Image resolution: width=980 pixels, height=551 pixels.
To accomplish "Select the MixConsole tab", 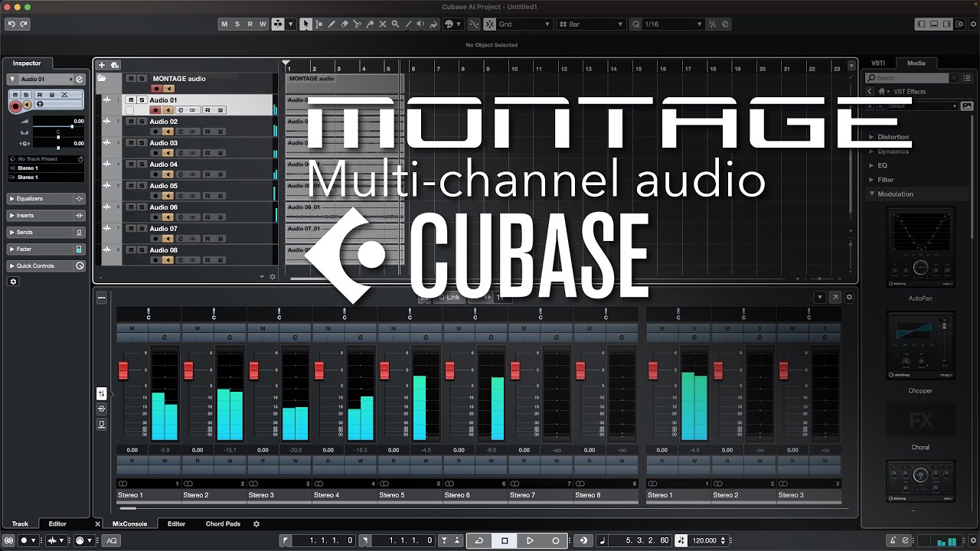I will [129, 524].
